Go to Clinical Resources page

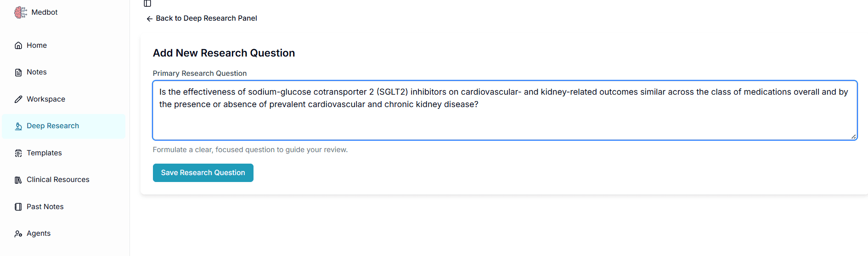(58, 180)
